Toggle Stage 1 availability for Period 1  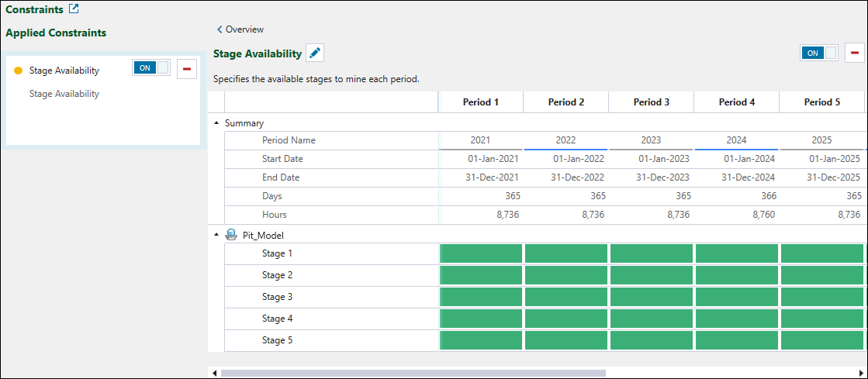[481, 253]
